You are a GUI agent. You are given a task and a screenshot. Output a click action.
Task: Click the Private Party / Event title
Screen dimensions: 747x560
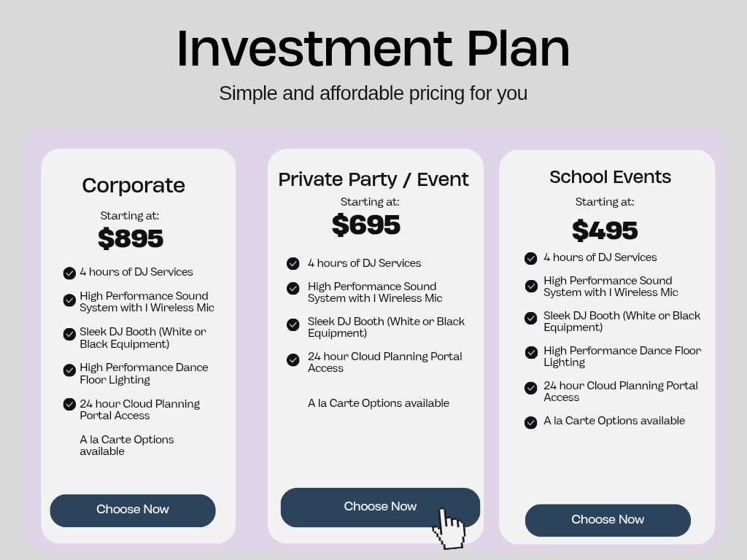[373, 179]
